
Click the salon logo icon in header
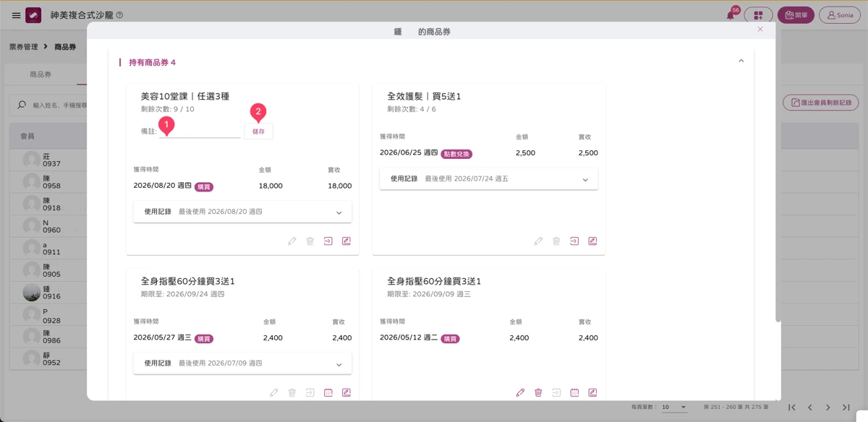(33, 15)
